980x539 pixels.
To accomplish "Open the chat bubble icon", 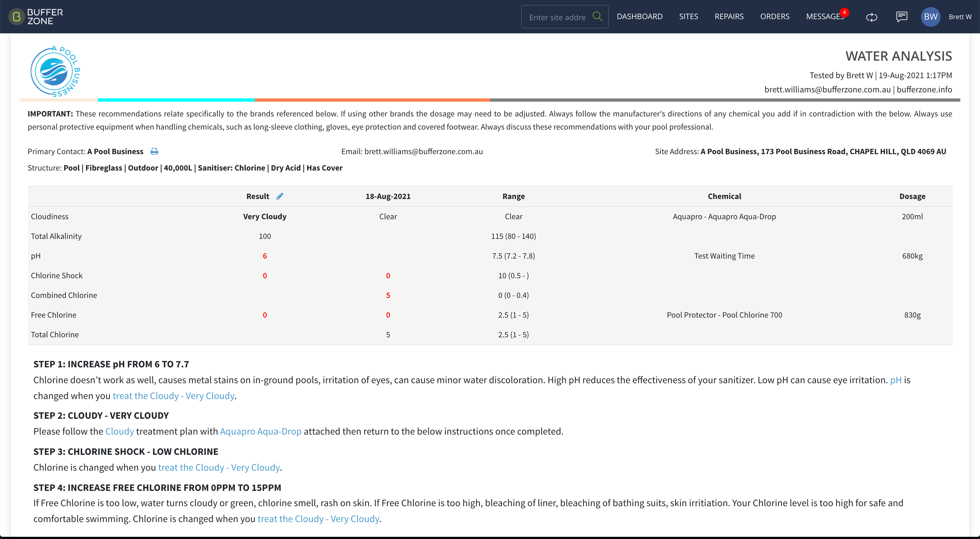I will click(x=902, y=17).
